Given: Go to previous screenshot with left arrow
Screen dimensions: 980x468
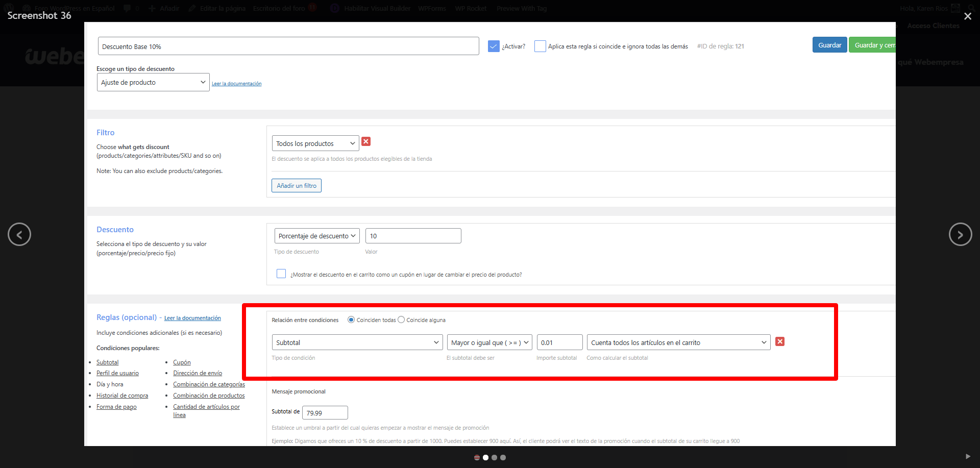Looking at the screenshot, I should pyautogui.click(x=19, y=234).
